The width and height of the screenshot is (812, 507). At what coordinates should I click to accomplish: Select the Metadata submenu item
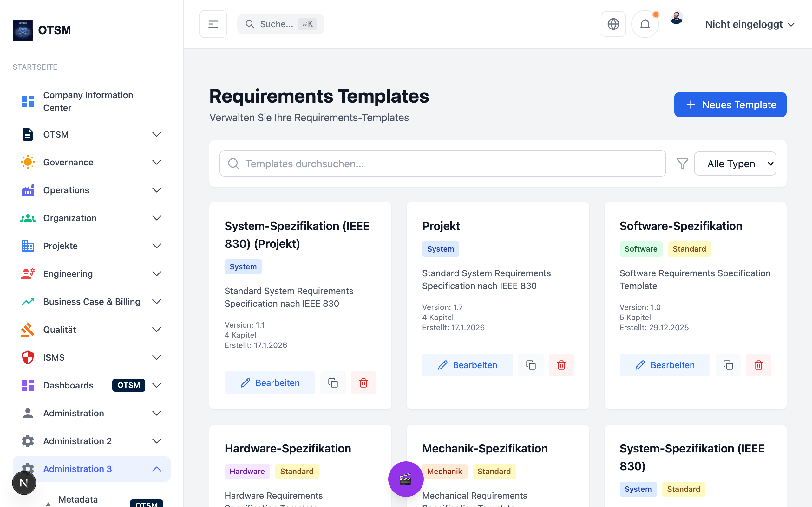(x=78, y=499)
